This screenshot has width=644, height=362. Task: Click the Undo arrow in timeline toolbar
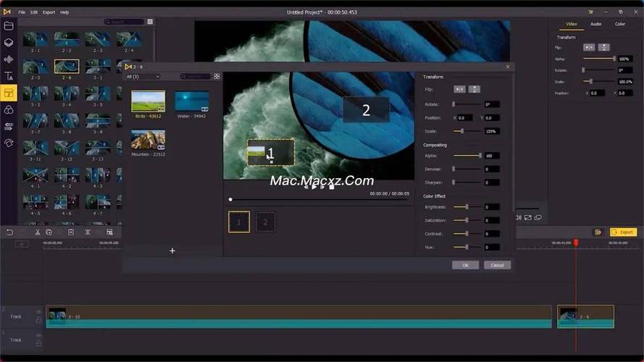click(x=9, y=232)
